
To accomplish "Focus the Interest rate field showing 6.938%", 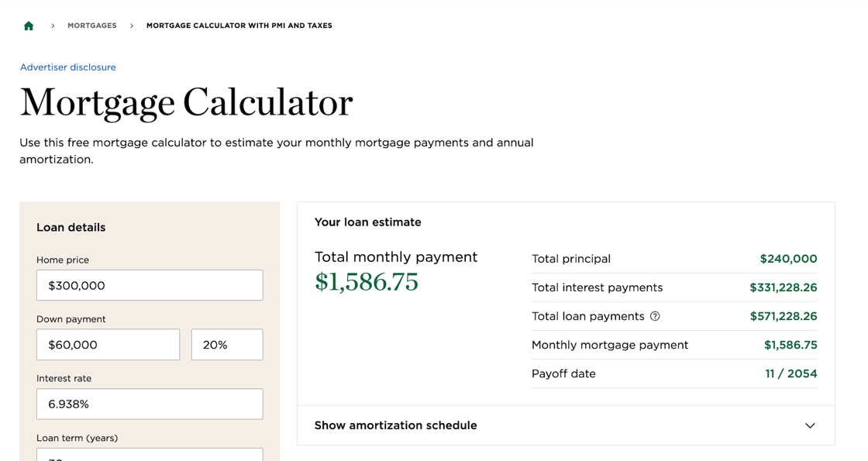I will (x=150, y=404).
